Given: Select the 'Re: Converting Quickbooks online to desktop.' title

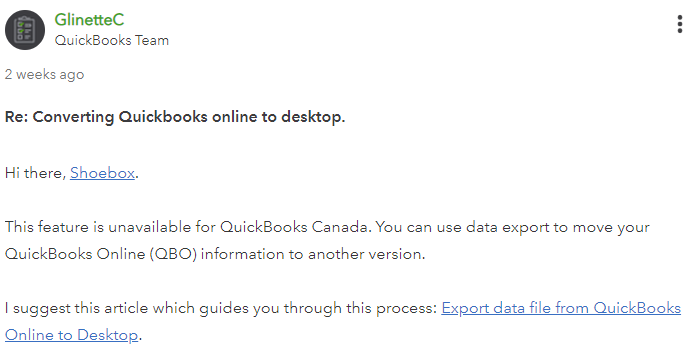Looking at the screenshot, I should 175,117.
